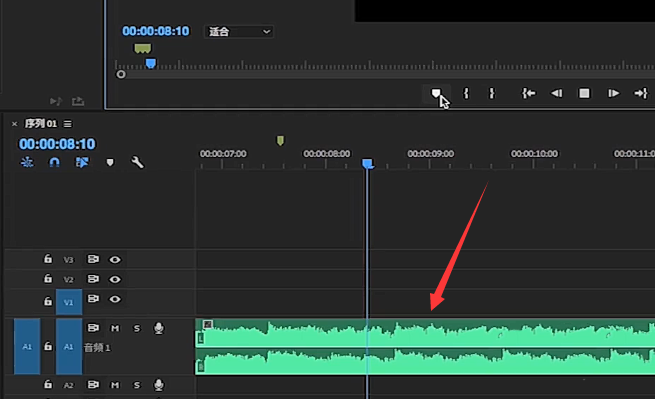Image resolution: width=655 pixels, height=399 pixels.
Task: Open timeline display settings wrench
Action: [137, 162]
